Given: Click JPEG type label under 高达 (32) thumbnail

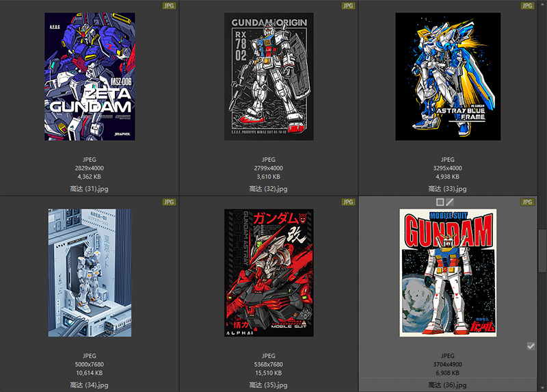Looking at the screenshot, I should click(268, 159).
